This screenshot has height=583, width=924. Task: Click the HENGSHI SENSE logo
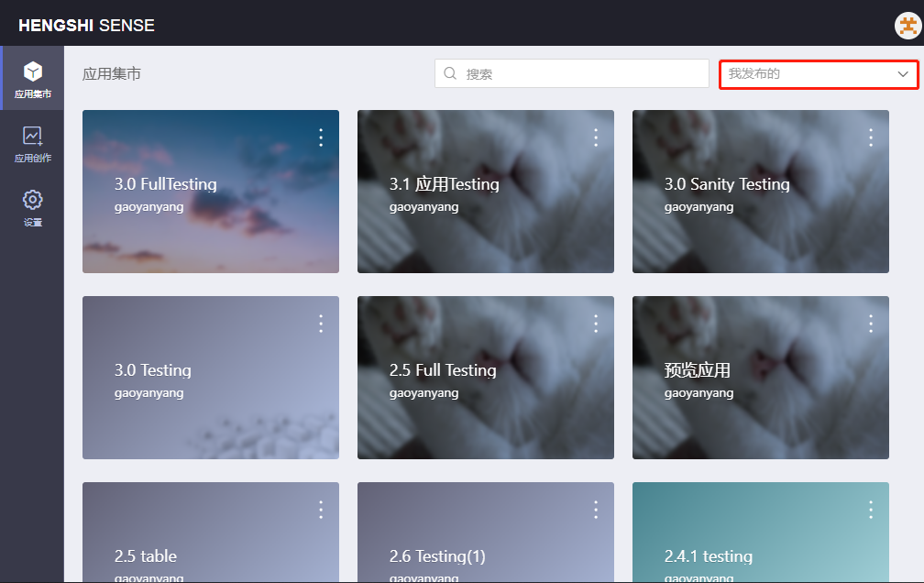coord(86,26)
